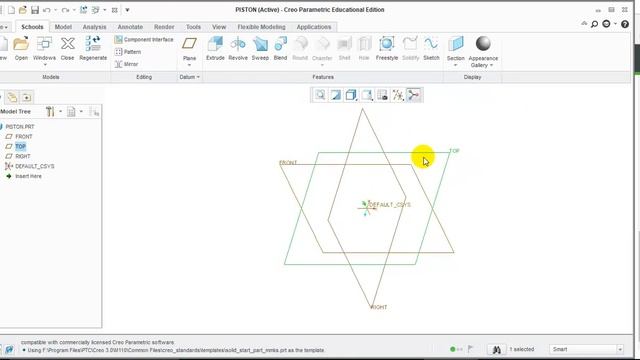Open the Freestyle tool
The width and height of the screenshot is (640, 360).
387,48
